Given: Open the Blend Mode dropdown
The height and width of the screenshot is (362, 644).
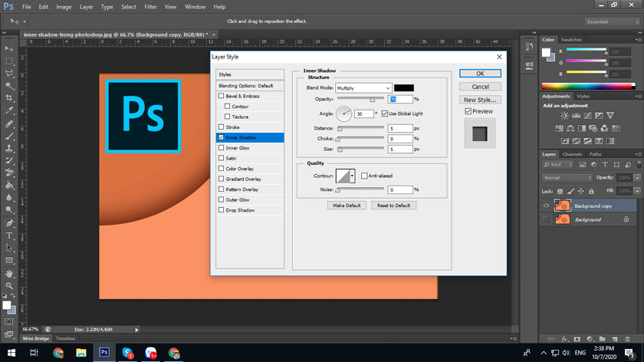Looking at the screenshot, I should 363,88.
